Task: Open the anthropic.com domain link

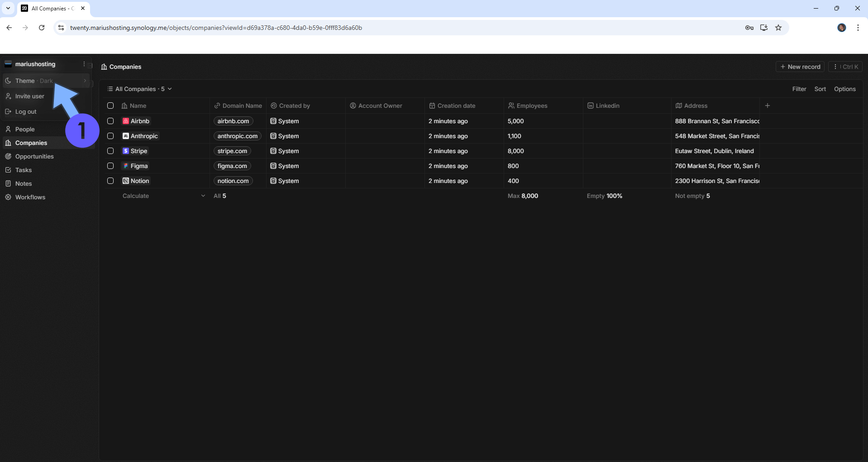Action: [238, 136]
